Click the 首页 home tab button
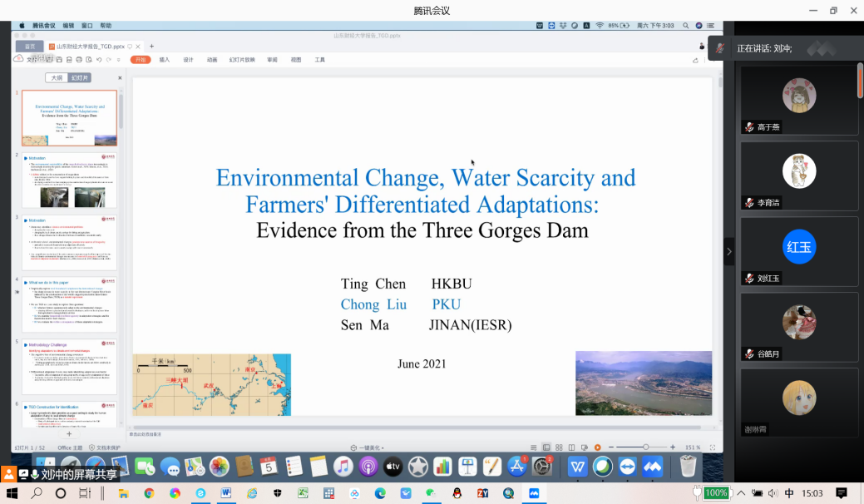The height and width of the screenshot is (504, 864). 29,47
